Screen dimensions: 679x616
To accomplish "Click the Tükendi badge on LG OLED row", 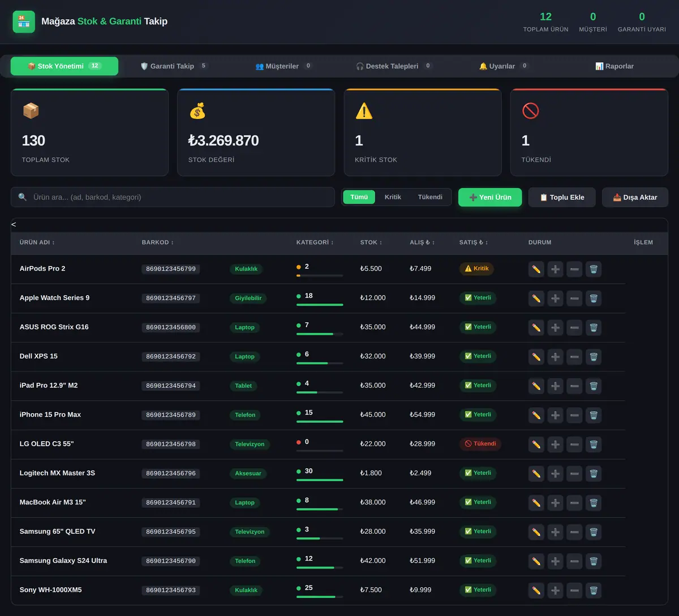I will [480, 444].
